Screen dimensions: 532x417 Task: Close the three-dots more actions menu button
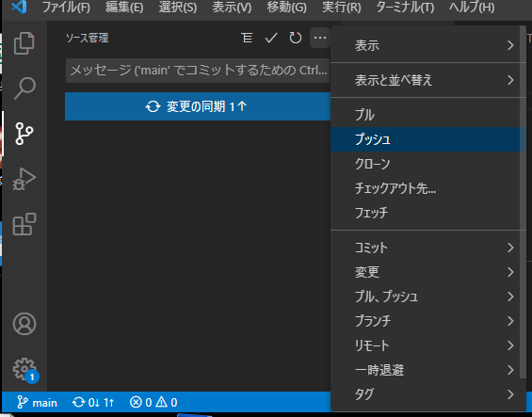[x=320, y=38]
